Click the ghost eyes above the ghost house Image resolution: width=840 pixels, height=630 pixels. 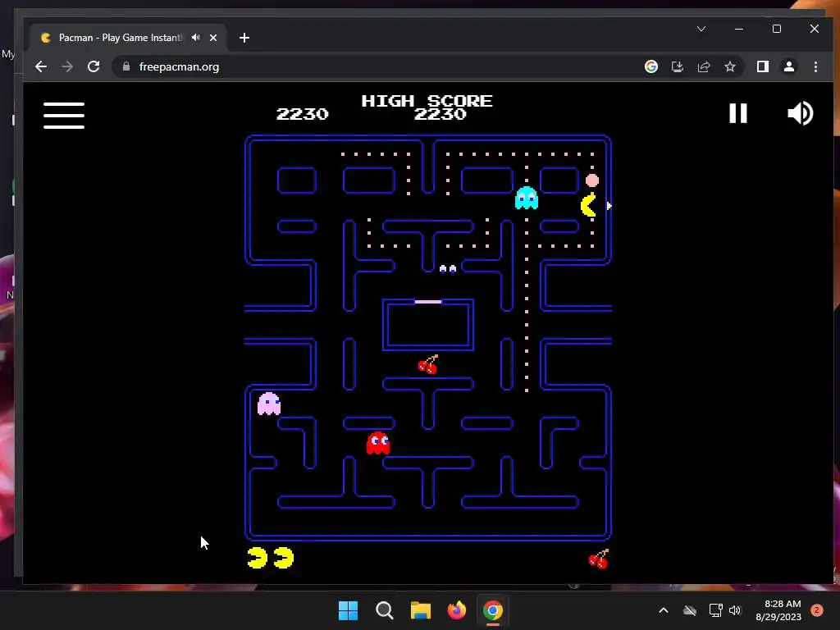click(x=447, y=269)
